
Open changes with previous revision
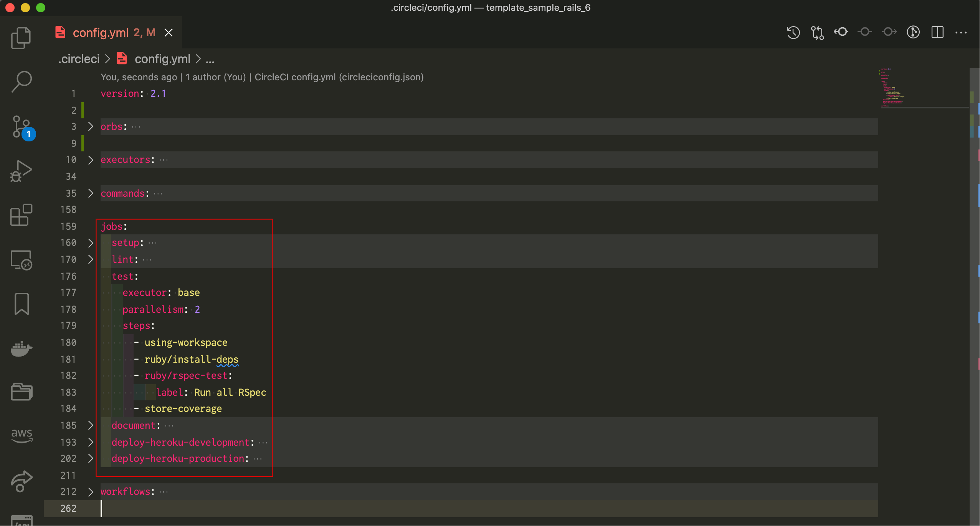pyautogui.click(x=841, y=32)
